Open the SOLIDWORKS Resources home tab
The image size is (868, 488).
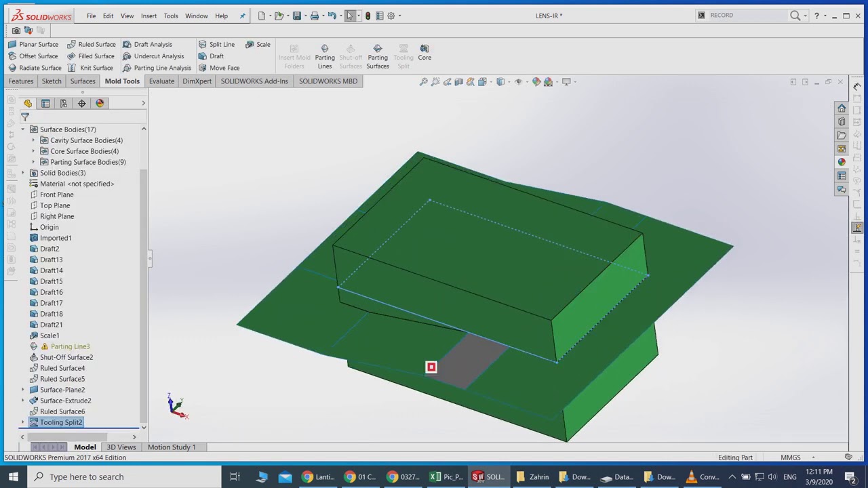coord(842,108)
